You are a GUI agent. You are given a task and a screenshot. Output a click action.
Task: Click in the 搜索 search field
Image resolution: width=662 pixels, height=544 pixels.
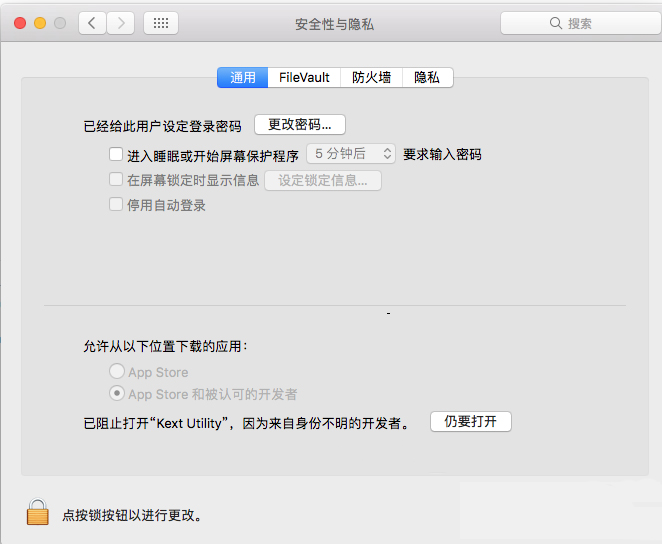pyautogui.click(x=581, y=23)
